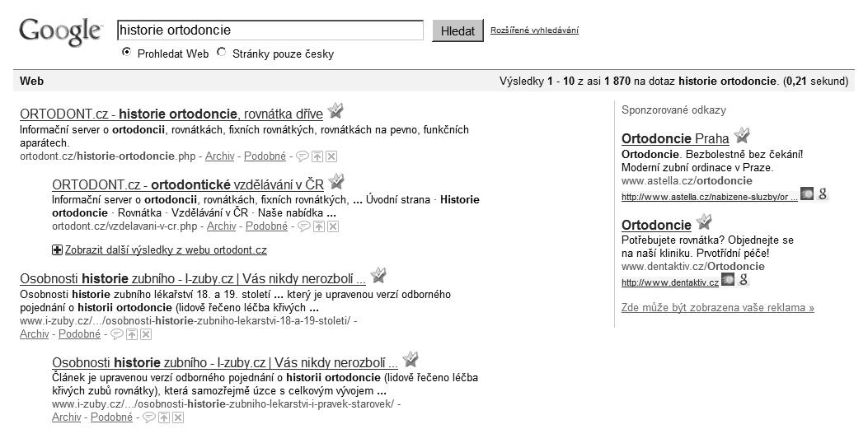The image size is (868, 429).
Task: Click the www.astella.cz/ortodoncie URL text
Action: coord(687,181)
